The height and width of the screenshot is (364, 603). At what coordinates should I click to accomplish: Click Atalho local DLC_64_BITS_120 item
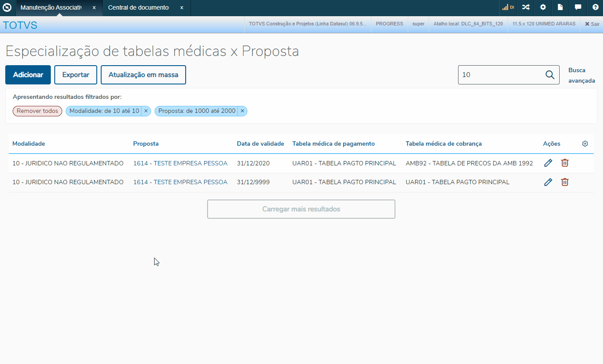(x=468, y=24)
